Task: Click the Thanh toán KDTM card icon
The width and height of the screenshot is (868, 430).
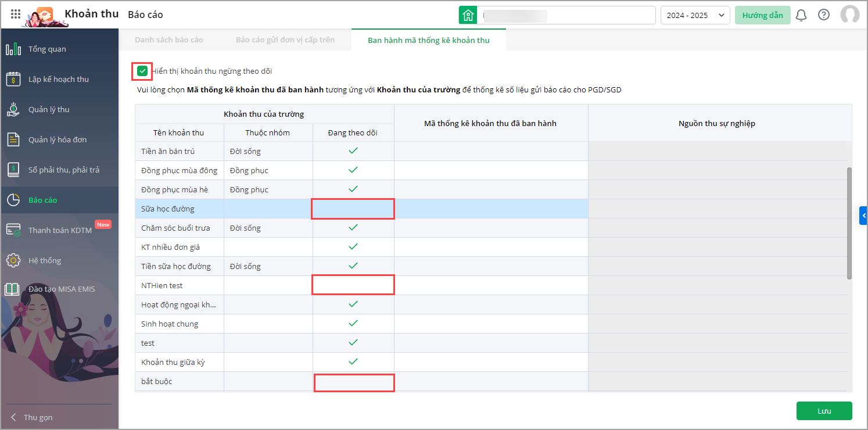Action: coord(13,231)
